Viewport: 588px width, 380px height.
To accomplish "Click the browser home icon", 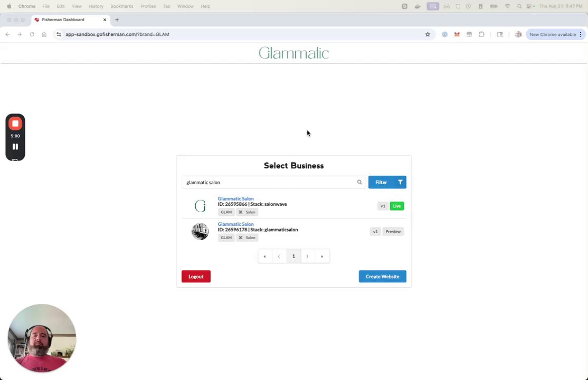I will click(44, 34).
